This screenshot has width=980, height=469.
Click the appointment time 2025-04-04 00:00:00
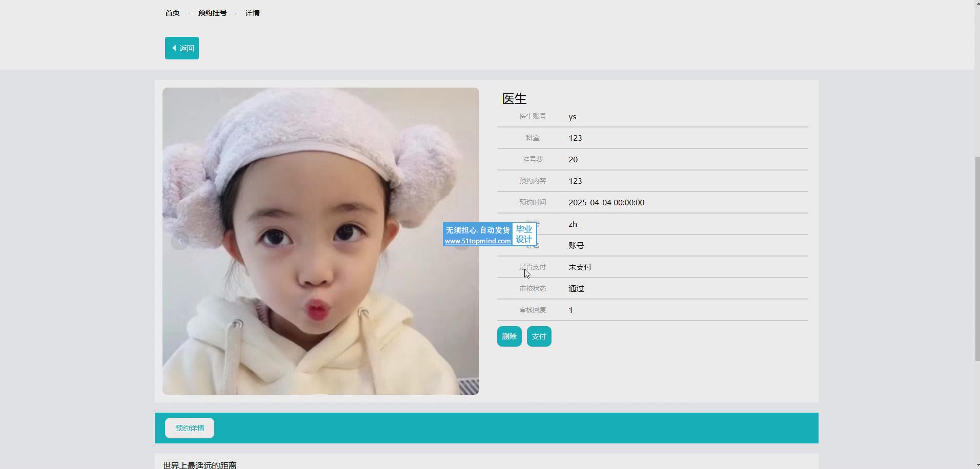coord(606,203)
